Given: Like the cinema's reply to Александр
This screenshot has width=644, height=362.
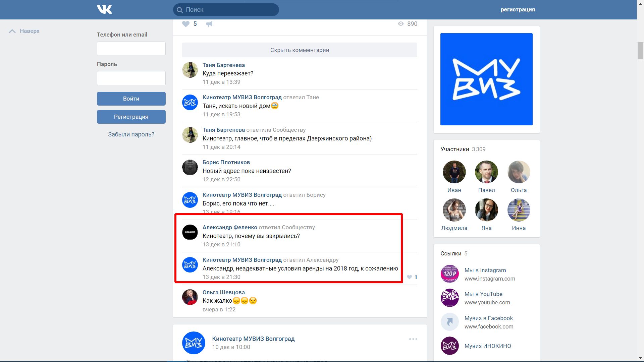Looking at the screenshot, I should (409, 277).
